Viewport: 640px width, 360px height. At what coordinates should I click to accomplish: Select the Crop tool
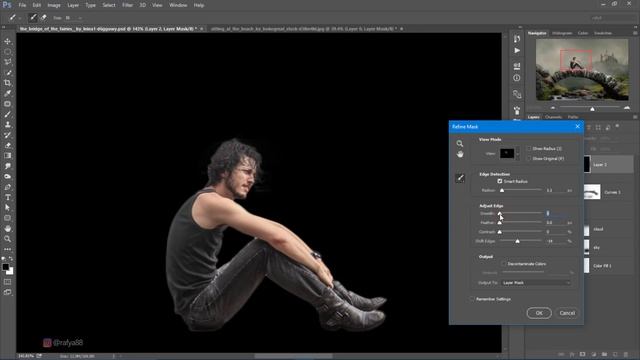pyautogui.click(x=8, y=83)
